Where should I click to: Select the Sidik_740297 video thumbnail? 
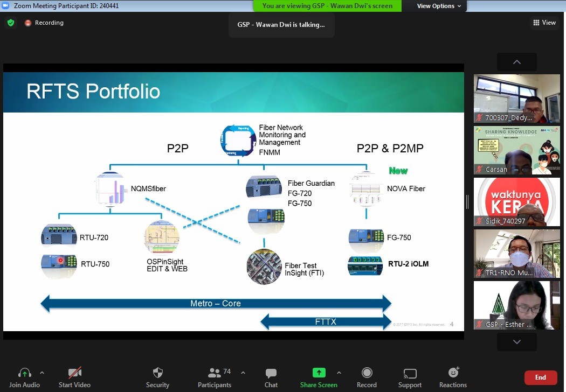click(x=517, y=201)
